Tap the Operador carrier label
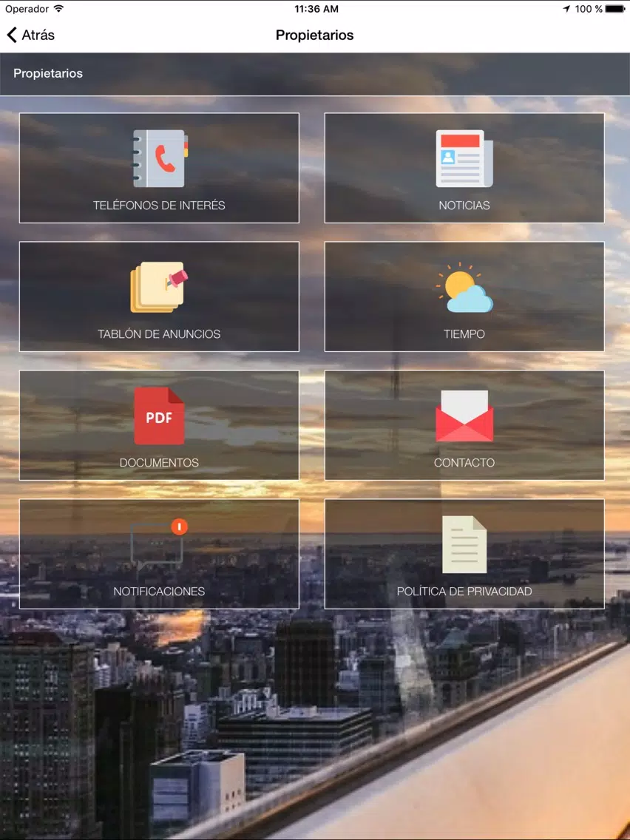Image resolution: width=630 pixels, height=840 pixels. click(x=27, y=9)
